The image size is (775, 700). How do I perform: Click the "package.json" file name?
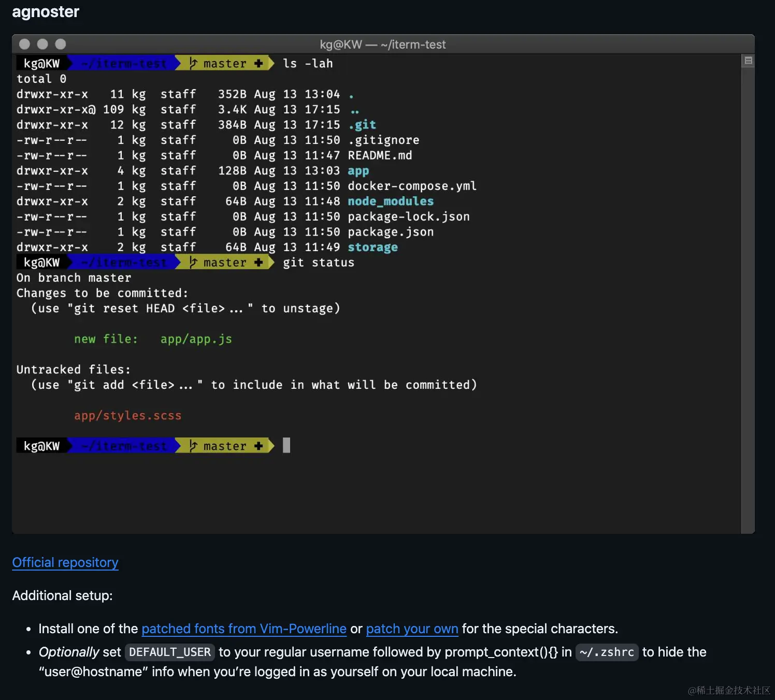pyautogui.click(x=391, y=232)
